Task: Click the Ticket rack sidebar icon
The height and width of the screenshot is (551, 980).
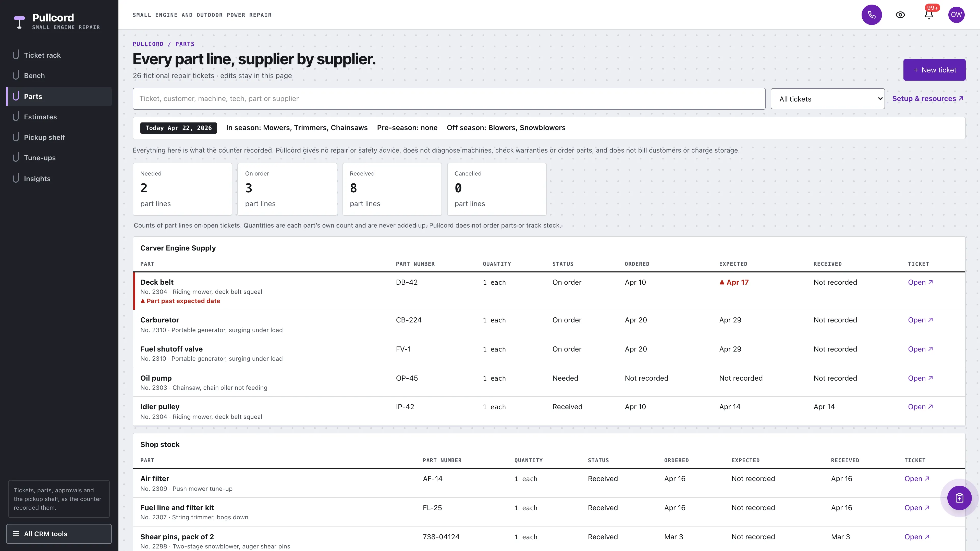Action: point(16,55)
